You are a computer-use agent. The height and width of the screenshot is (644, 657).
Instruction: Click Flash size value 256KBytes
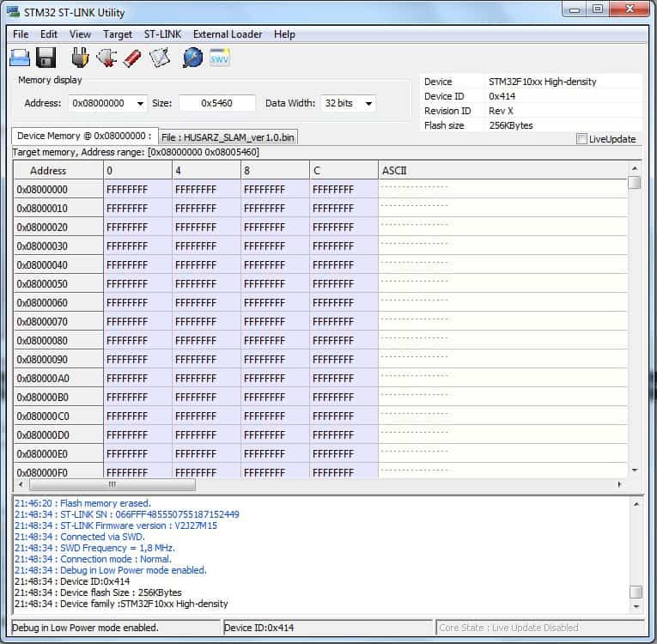pyautogui.click(x=511, y=125)
